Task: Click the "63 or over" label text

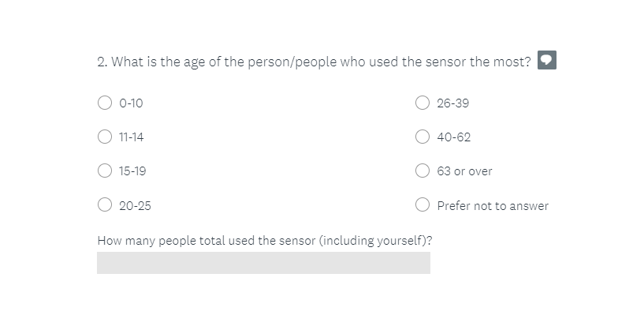Action: click(x=464, y=171)
